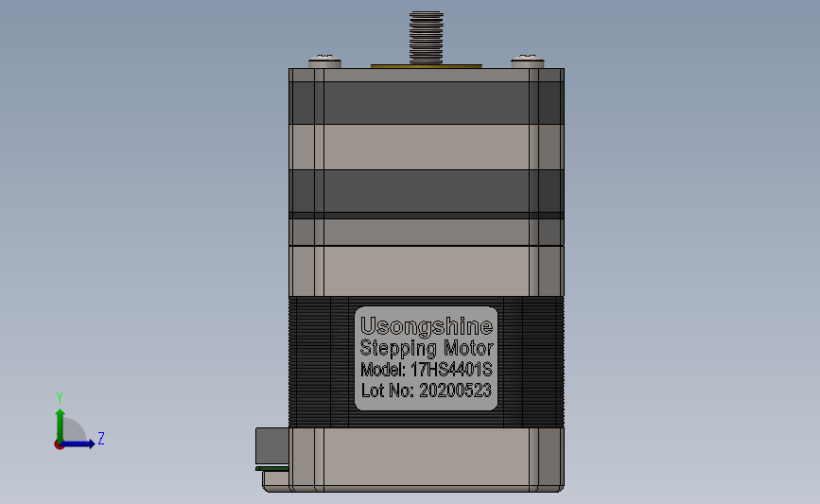This screenshot has height=504, width=820.
Task: Select the 'Stepping Motor' label text
Action: point(427,348)
